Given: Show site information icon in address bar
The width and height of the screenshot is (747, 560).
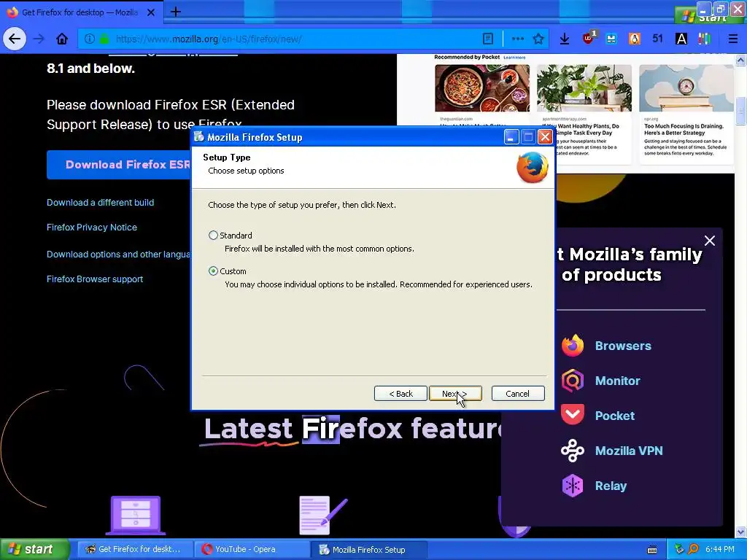Looking at the screenshot, I should click(x=89, y=39).
